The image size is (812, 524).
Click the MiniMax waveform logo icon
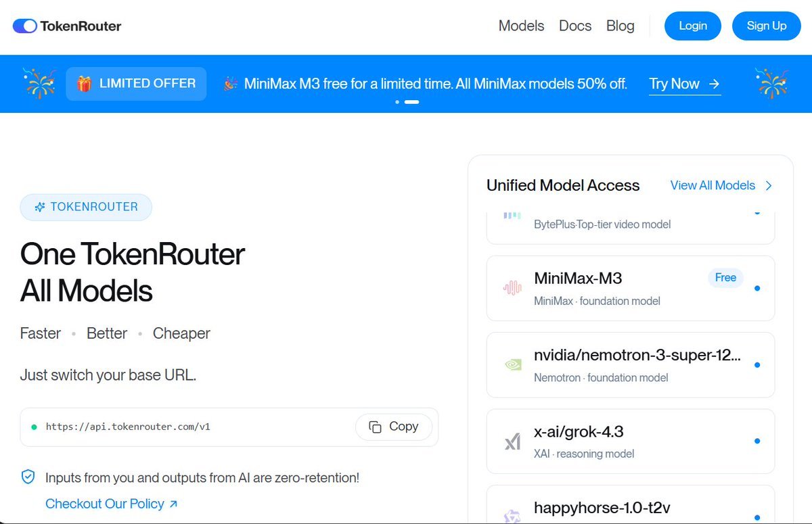(x=512, y=288)
